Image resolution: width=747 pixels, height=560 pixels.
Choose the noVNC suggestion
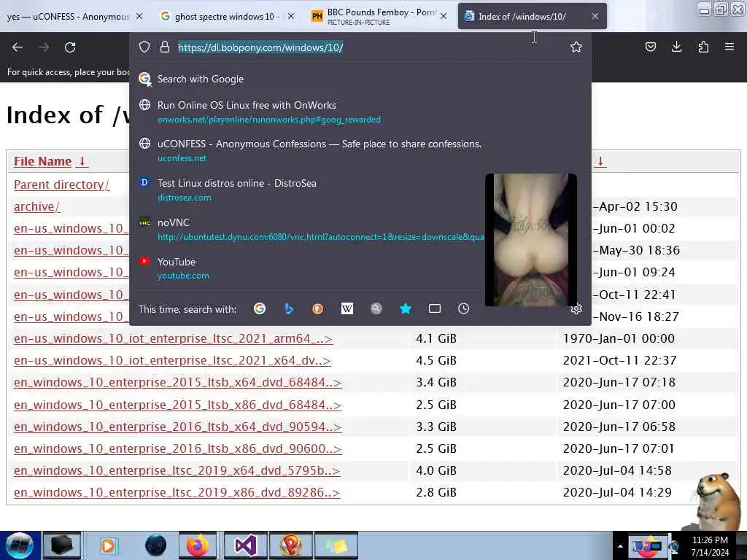click(309, 229)
